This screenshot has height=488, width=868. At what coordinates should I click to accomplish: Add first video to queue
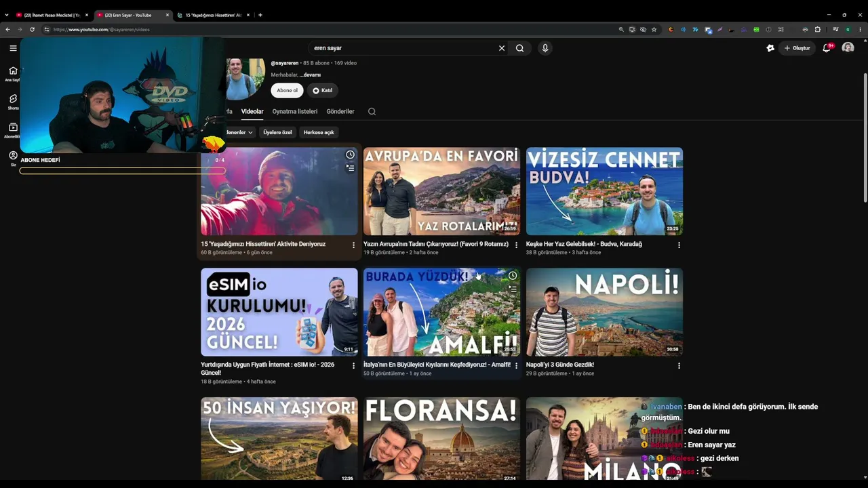click(350, 168)
